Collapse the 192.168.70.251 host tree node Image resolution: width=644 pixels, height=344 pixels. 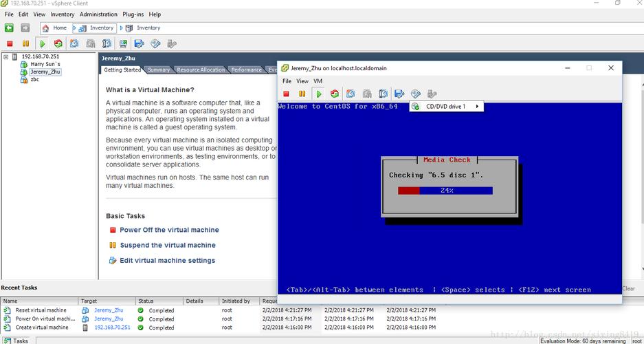[x=5, y=56]
